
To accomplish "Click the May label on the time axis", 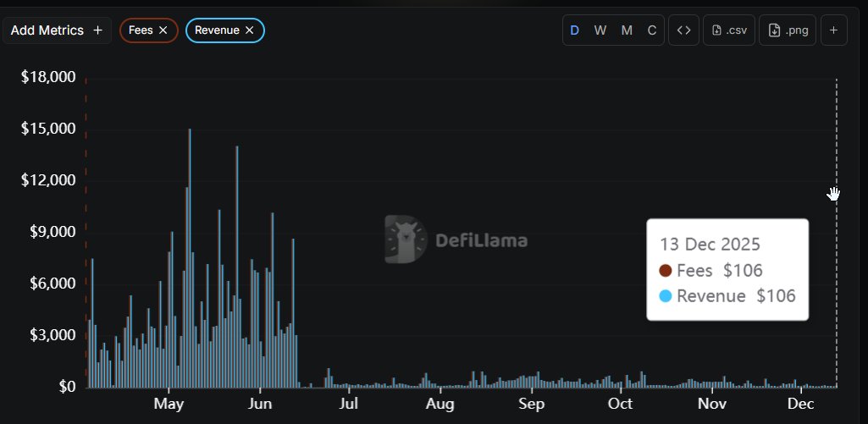I will tap(170, 404).
